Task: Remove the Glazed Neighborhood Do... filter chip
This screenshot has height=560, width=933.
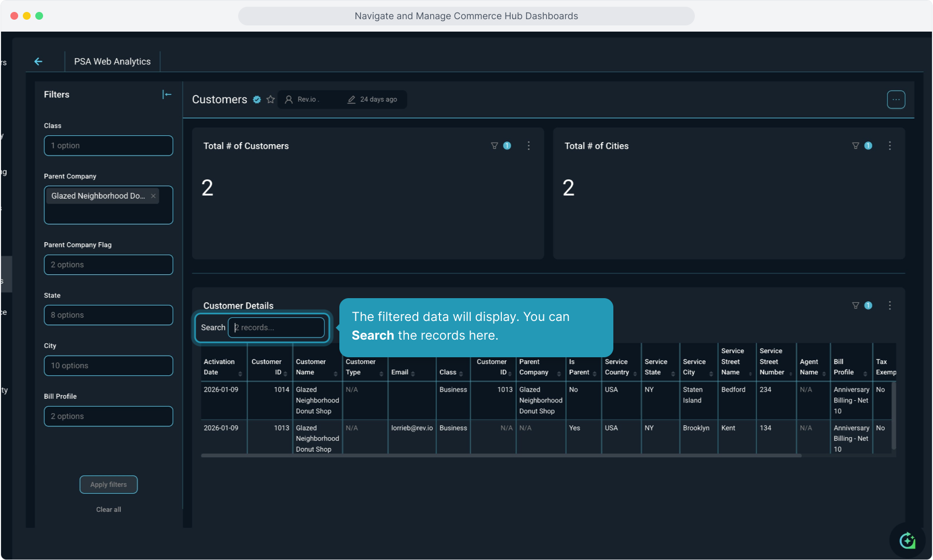Action: (153, 196)
